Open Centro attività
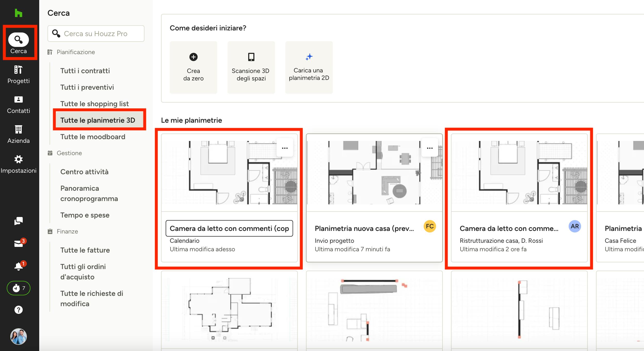This screenshot has height=351, width=644. click(x=84, y=172)
